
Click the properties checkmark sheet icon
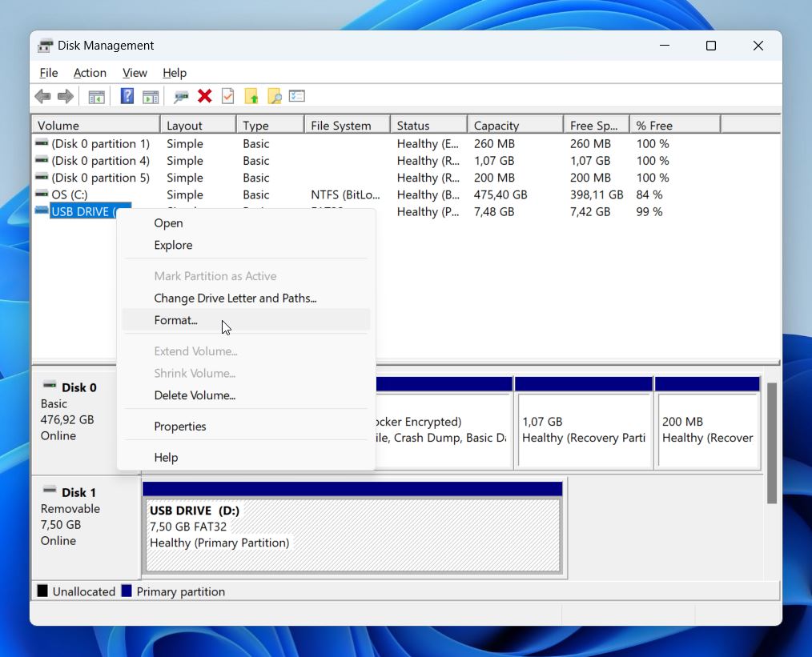coord(228,96)
